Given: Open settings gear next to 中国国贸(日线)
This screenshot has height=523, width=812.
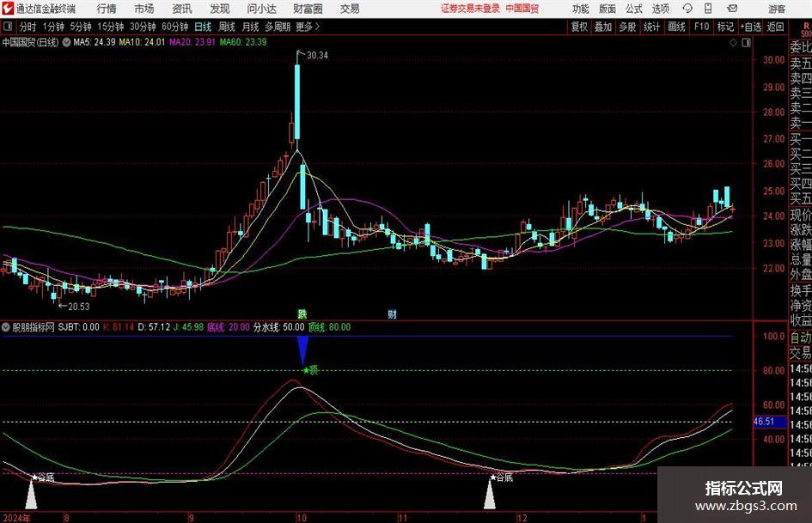Looking at the screenshot, I should (x=66, y=42).
